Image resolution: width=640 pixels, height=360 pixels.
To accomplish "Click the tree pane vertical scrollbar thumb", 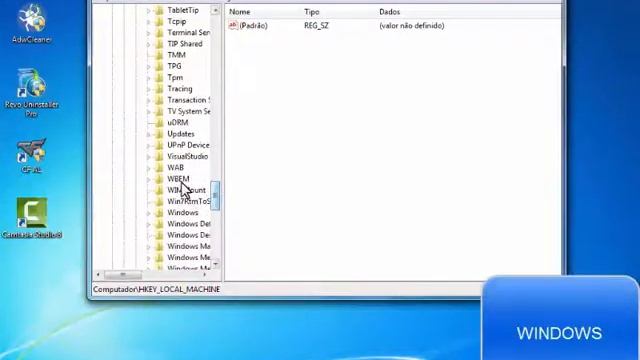I will coord(215,196).
